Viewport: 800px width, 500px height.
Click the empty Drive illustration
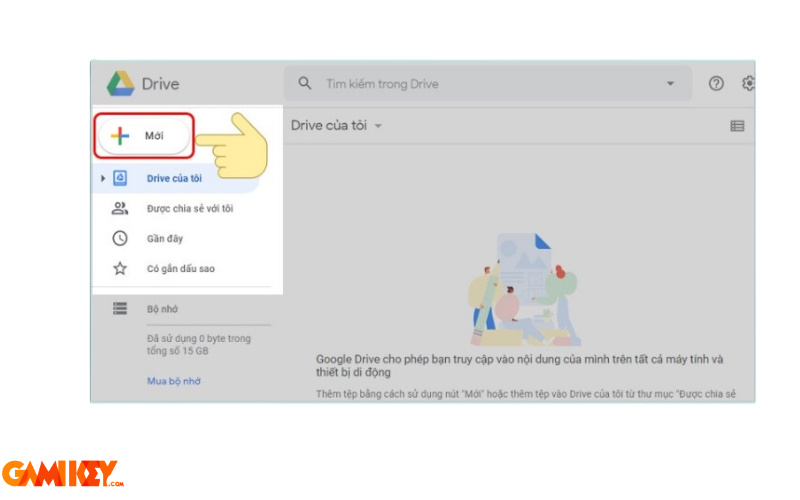(x=524, y=289)
